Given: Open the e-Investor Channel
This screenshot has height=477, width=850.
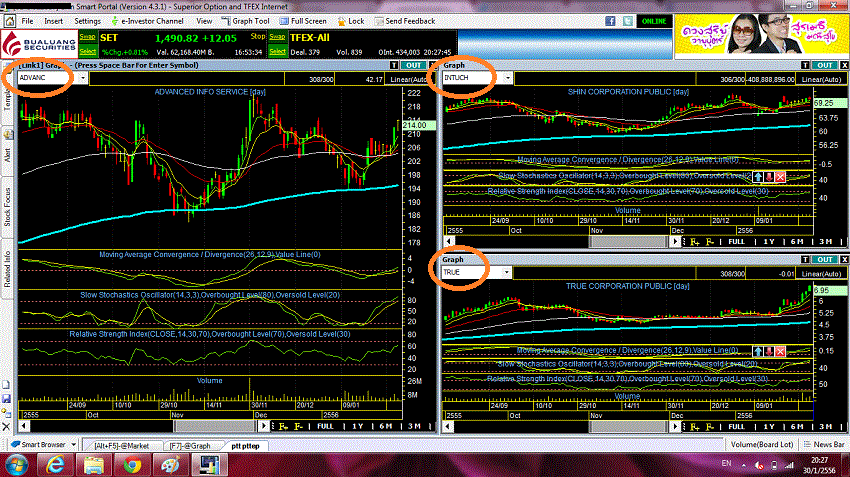Looking at the screenshot, I should (147, 21).
